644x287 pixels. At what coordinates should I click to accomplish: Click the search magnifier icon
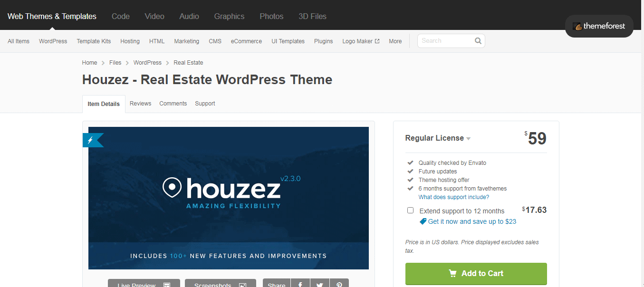tap(478, 41)
